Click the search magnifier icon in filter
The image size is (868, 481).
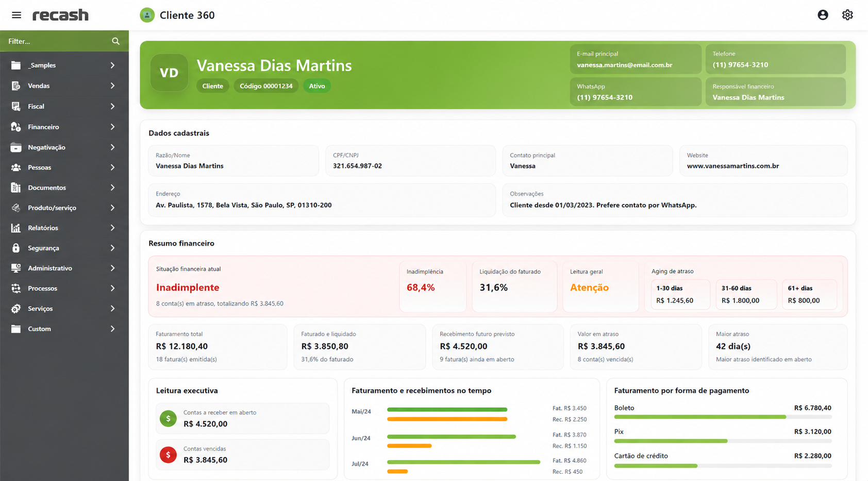115,41
